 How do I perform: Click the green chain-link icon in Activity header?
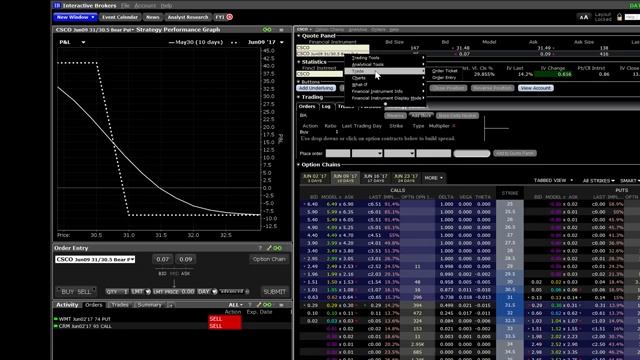click(267, 305)
